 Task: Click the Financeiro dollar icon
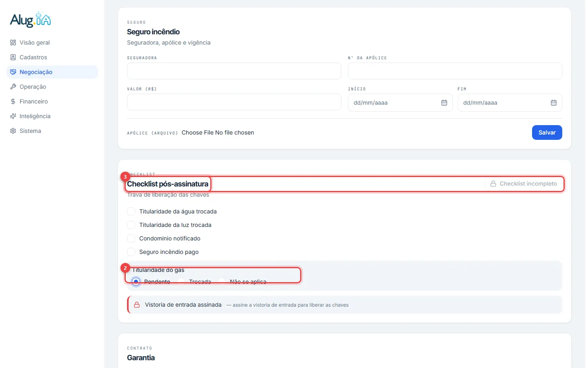click(x=13, y=101)
